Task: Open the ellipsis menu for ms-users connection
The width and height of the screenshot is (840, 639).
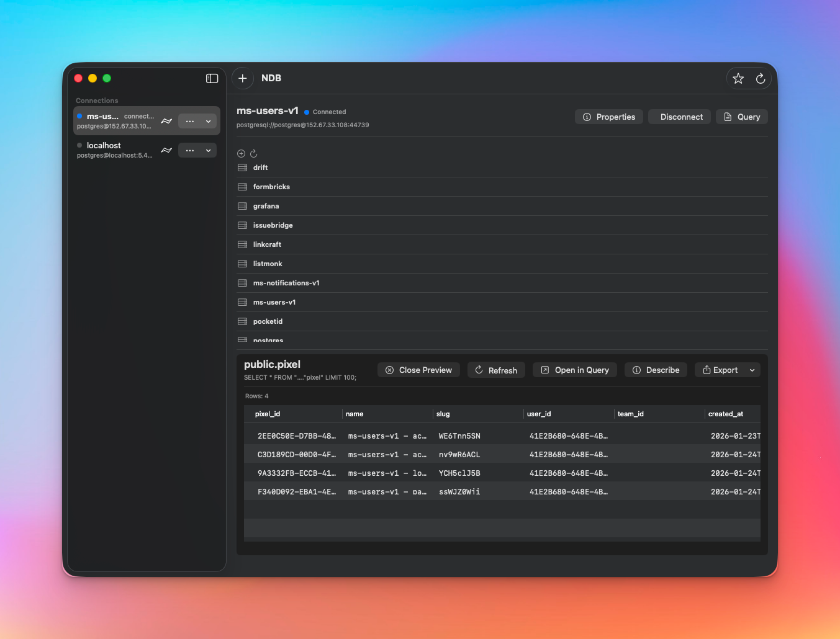Action: [189, 121]
